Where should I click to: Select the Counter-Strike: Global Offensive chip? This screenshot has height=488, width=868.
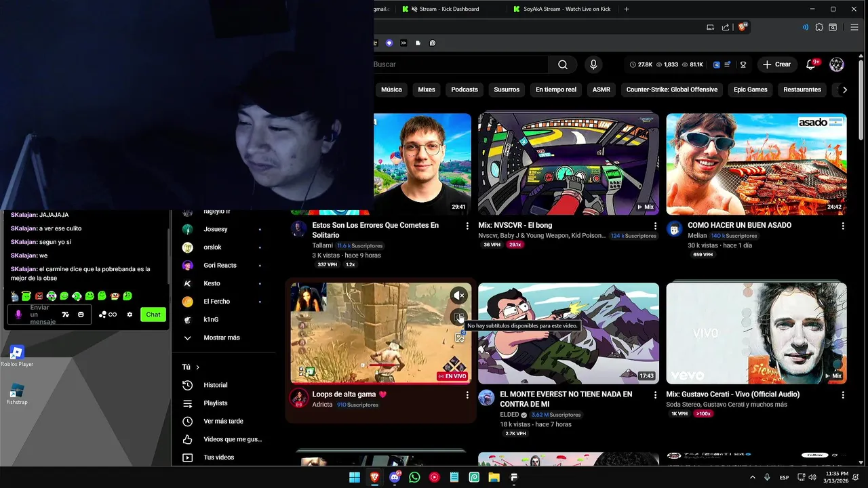[x=672, y=89]
